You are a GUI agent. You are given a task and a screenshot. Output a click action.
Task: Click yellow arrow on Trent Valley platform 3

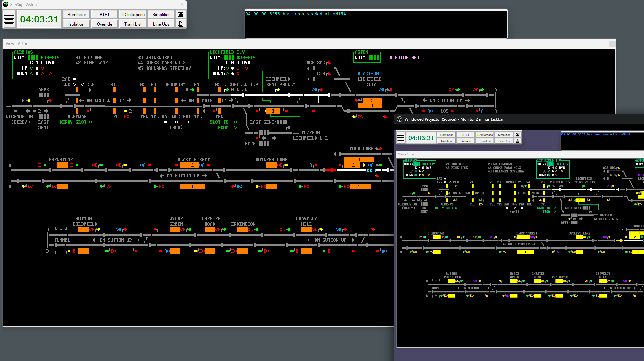(265, 111)
